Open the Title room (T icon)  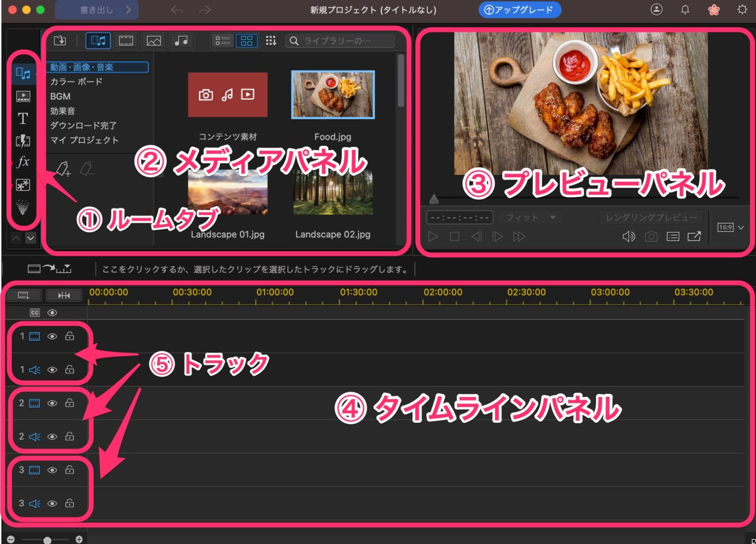[x=23, y=119]
